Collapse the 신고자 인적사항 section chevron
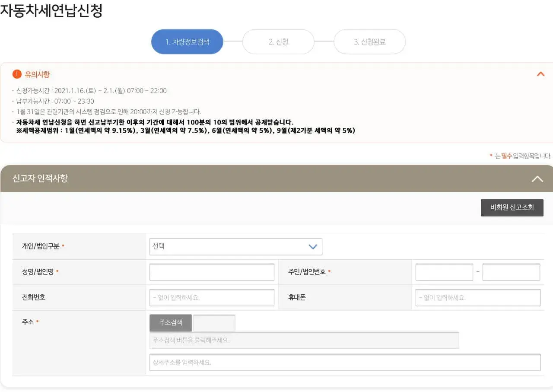This screenshot has width=553, height=392. (537, 178)
